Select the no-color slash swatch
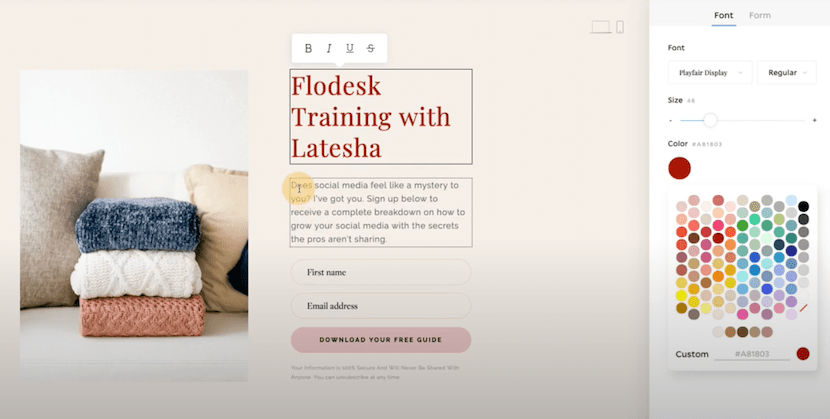The image size is (830, 419). 803,309
